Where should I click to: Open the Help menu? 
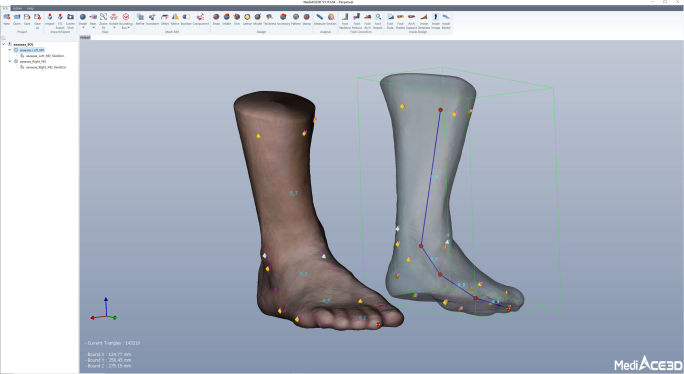tap(30, 8)
